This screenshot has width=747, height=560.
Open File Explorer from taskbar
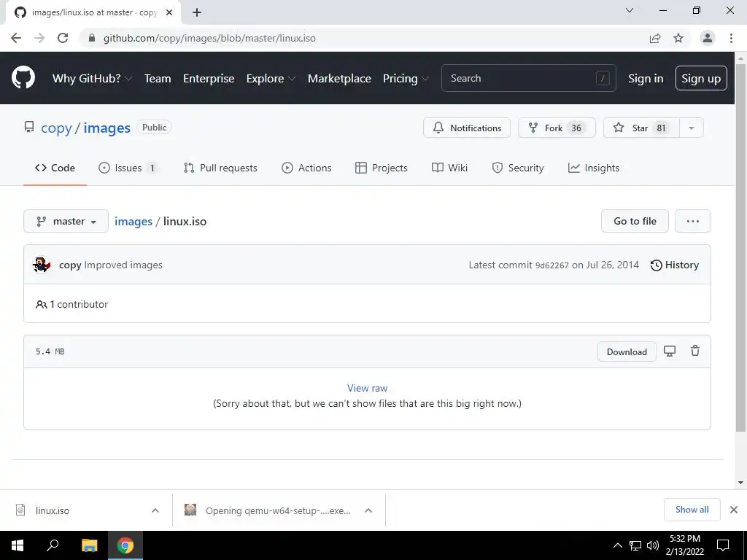point(89,545)
